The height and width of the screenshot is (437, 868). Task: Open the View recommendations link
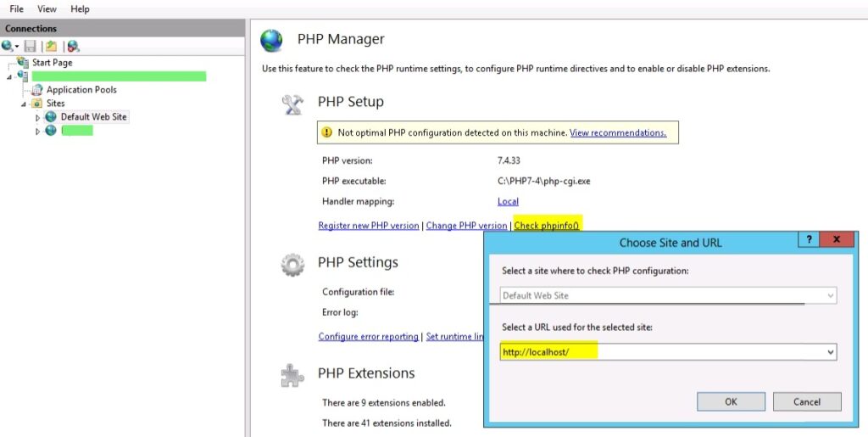point(618,133)
